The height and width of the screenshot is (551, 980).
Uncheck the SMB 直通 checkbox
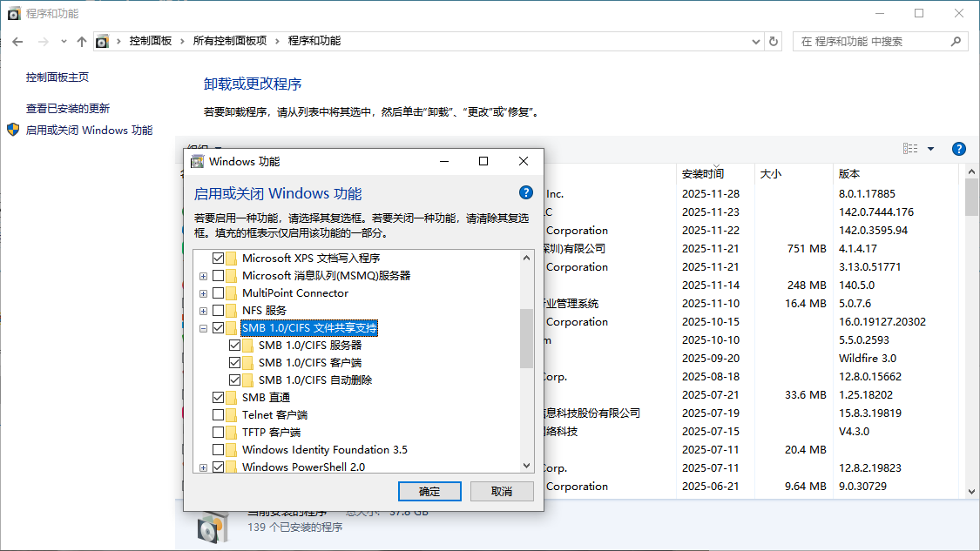(218, 397)
